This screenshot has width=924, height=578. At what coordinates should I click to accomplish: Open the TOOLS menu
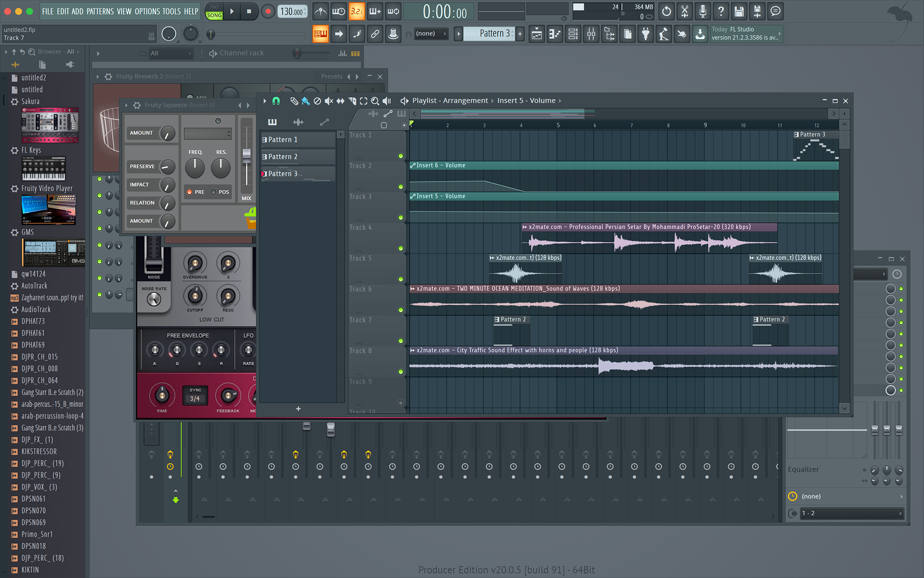171,11
